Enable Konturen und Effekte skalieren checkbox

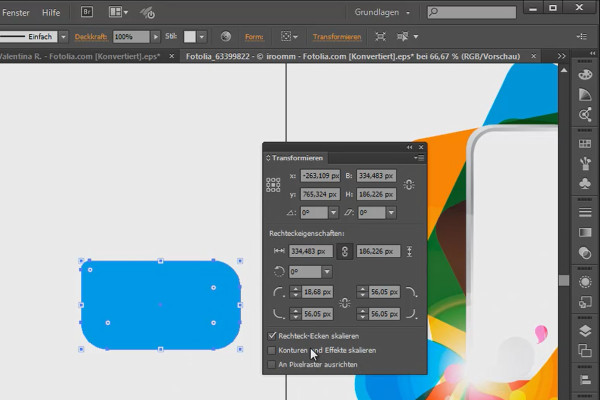[x=272, y=350]
